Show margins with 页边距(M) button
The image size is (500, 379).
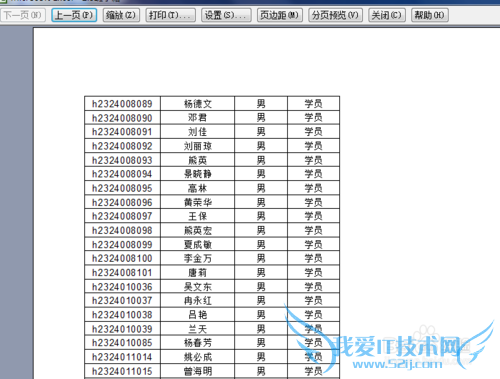pyautogui.click(x=280, y=15)
